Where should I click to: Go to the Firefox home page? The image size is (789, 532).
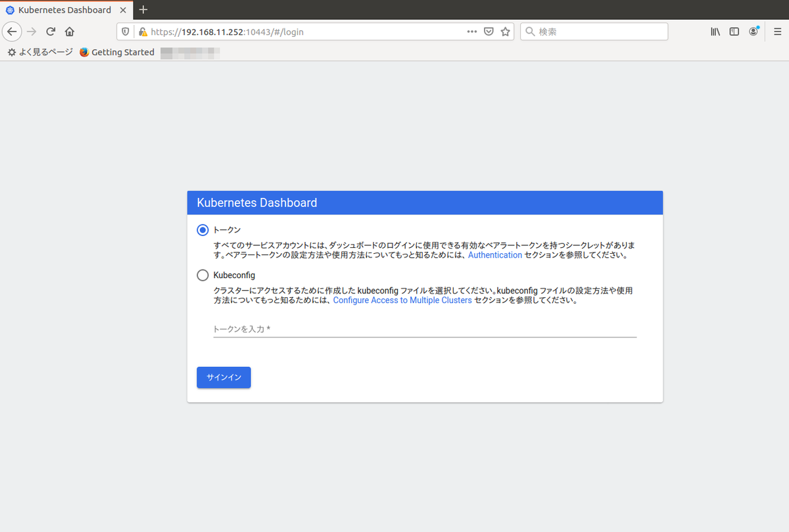70,32
